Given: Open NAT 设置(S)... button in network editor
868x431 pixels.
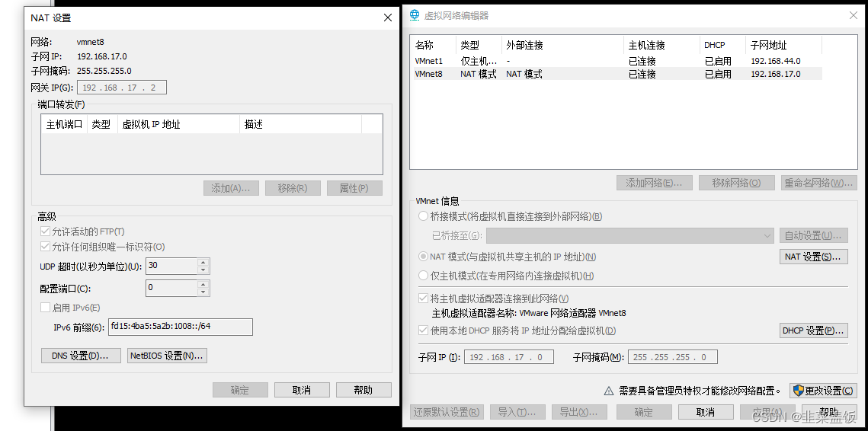Looking at the screenshot, I should 813,257.
